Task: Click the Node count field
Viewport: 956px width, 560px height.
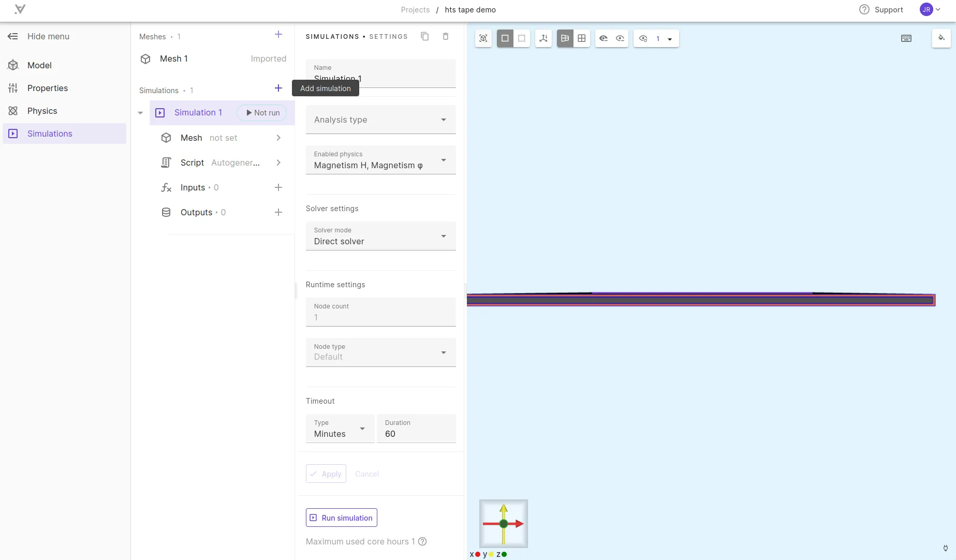Action: [381, 312]
